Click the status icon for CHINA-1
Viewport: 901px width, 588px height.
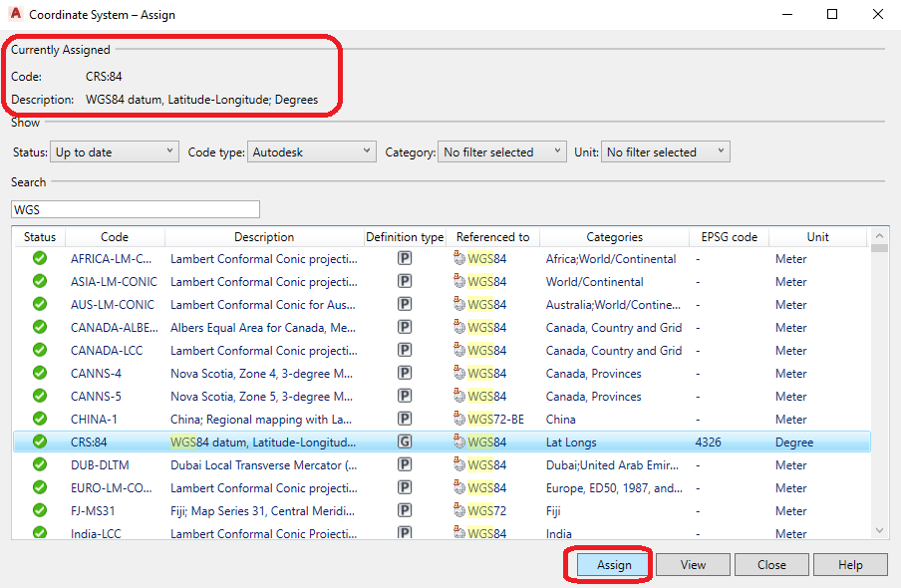click(x=40, y=419)
